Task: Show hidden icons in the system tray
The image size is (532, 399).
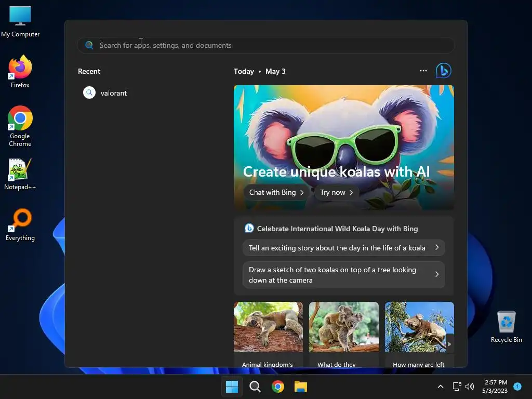Action: pos(441,387)
